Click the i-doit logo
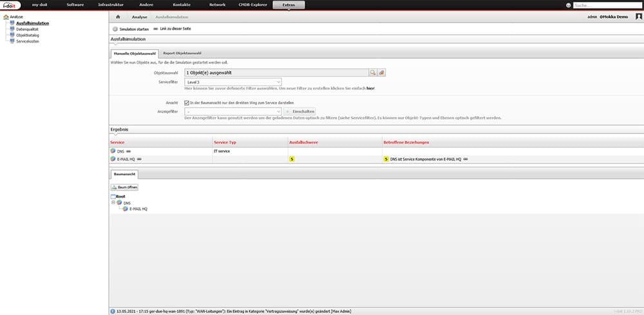Viewport: 644px width, 315px height. point(10,5)
